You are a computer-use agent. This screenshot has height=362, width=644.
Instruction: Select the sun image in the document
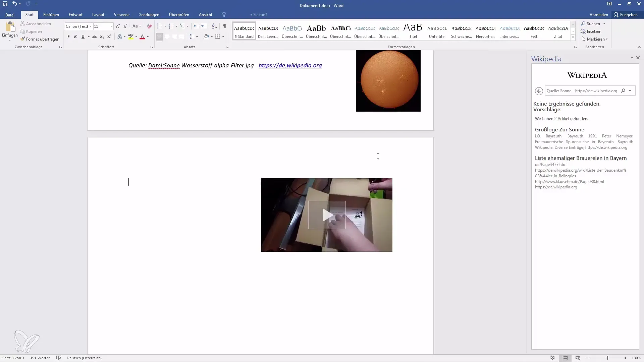[x=388, y=81]
